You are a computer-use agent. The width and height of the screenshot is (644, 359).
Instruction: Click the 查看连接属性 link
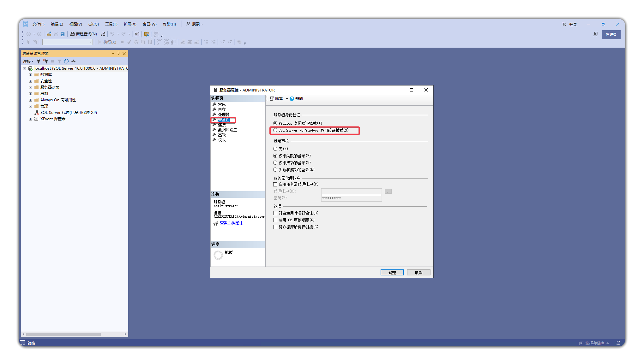231,223
